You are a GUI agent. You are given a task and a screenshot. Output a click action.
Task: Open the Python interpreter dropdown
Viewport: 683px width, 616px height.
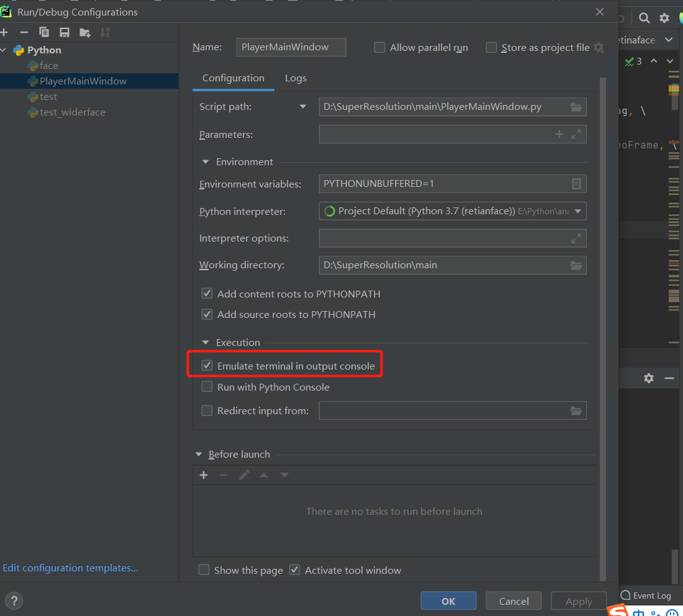click(578, 211)
